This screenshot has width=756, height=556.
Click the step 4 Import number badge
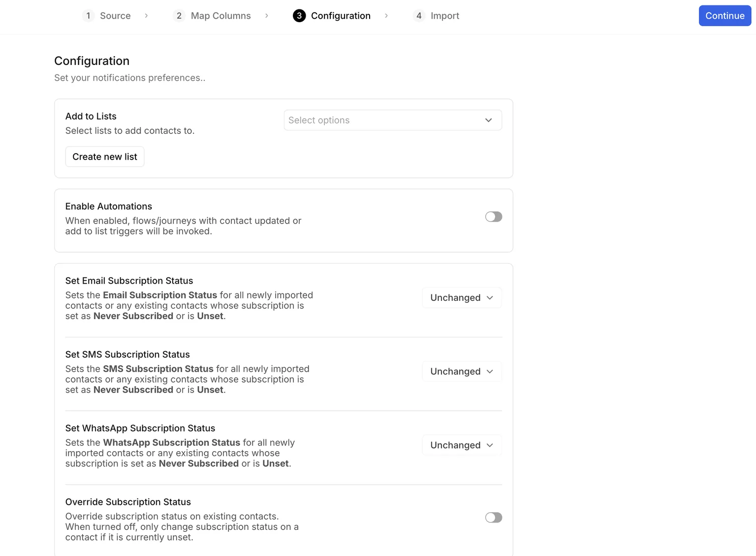point(419,16)
